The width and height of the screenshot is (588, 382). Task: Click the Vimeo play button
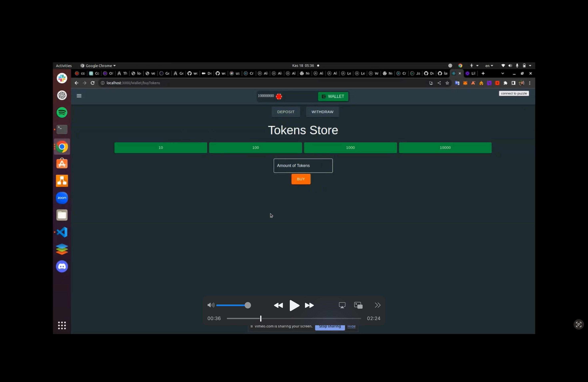[294, 305]
